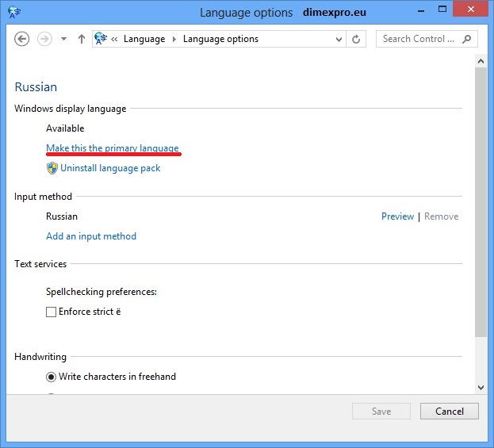Screen dimensions: 494x448
Task: Click Add an input method link
Action: click(91, 236)
